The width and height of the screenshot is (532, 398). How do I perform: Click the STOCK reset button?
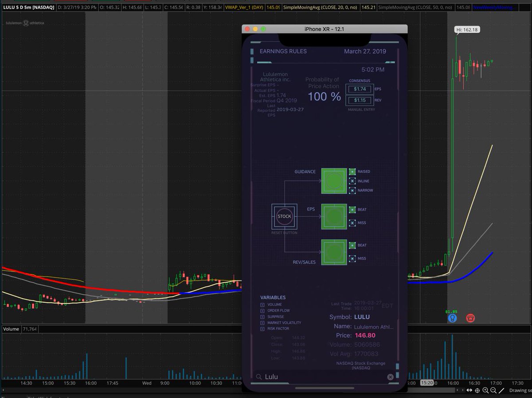tap(284, 216)
